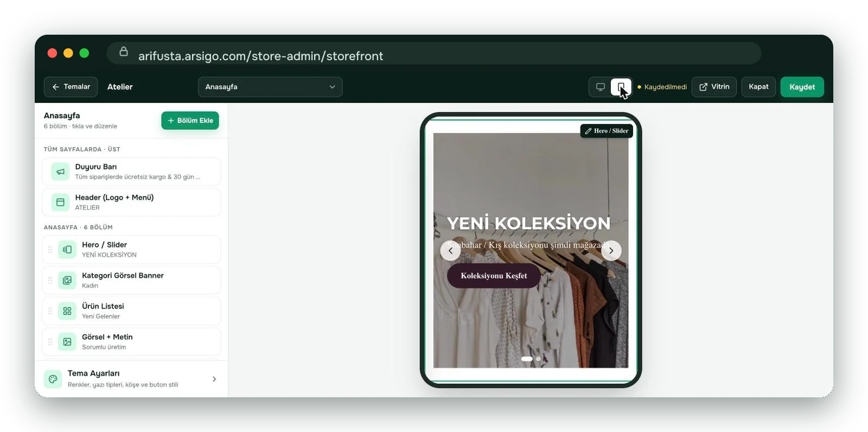The width and height of the screenshot is (868, 432).
Task: Expand Tema Ayarları chevron
Action: 214,379
